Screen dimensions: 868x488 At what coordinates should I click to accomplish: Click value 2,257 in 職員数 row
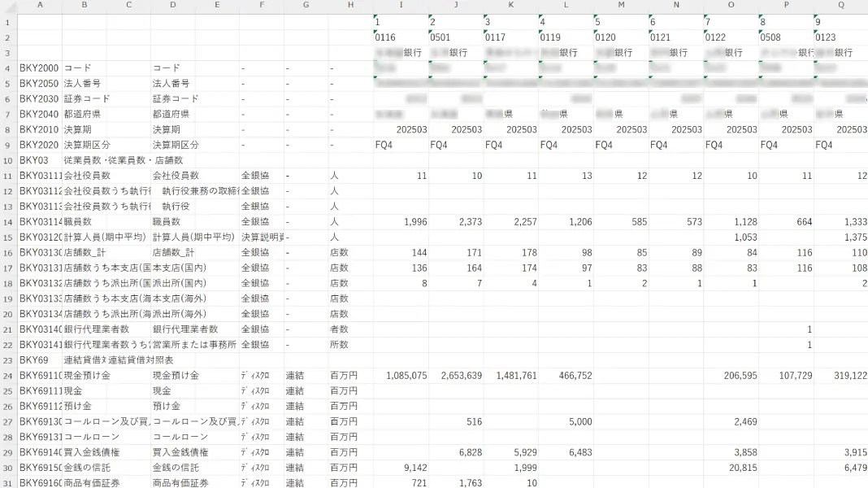[x=525, y=221]
